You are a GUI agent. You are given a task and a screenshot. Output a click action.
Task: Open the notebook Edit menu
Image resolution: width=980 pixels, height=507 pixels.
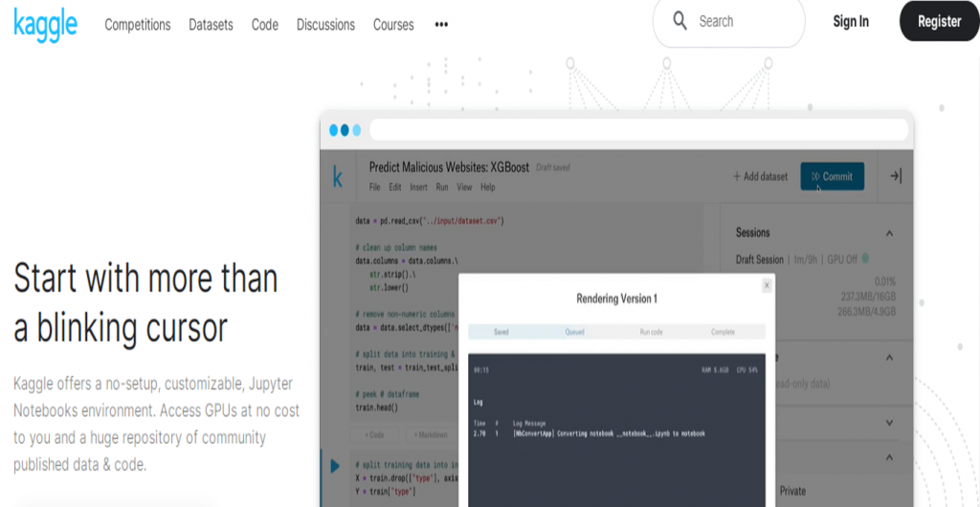click(395, 187)
